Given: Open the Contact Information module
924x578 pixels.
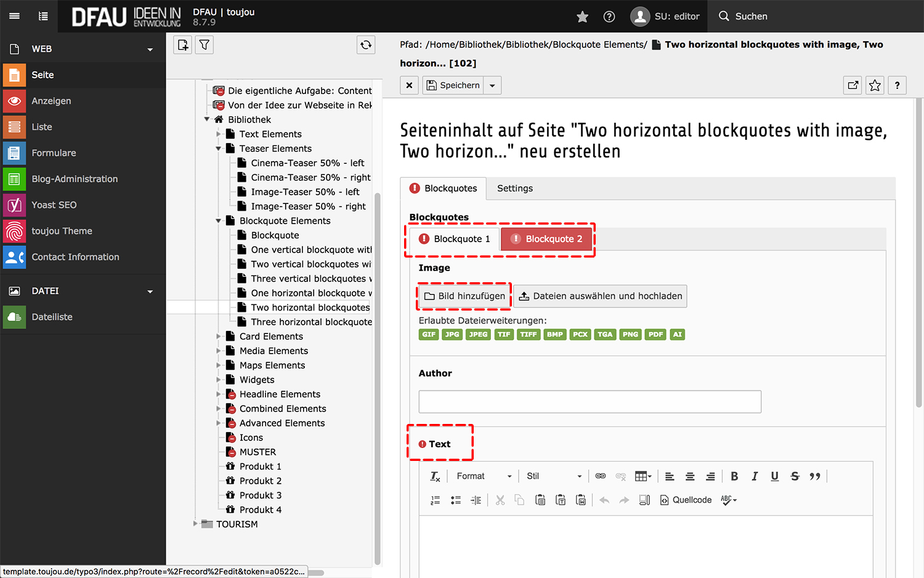Looking at the screenshot, I should coord(83,257).
